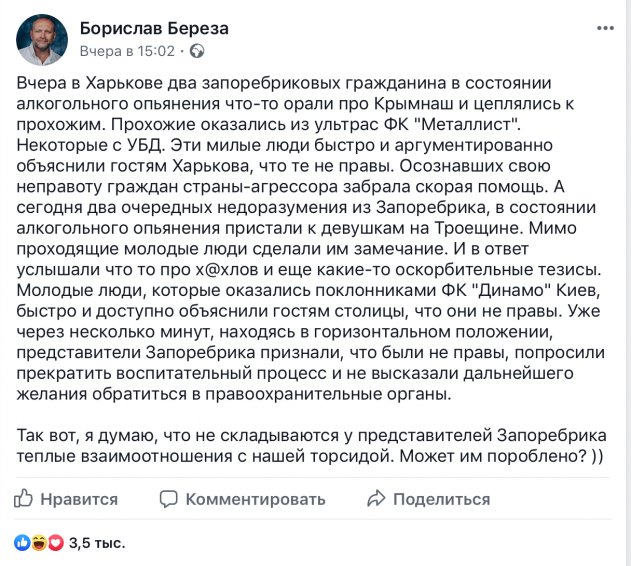Screen dimensions: 631x566
Task: Click the share arrow icon beside Поделиться
Action: [x=375, y=498]
